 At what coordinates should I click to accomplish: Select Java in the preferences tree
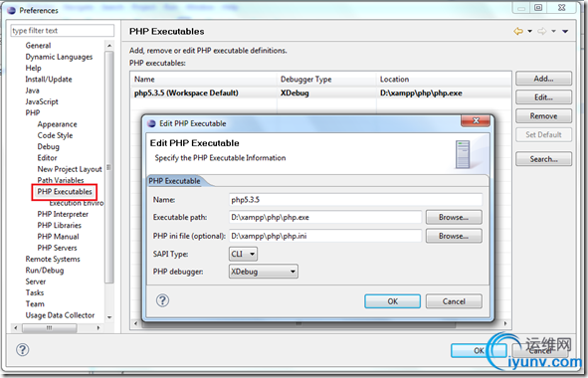point(32,91)
